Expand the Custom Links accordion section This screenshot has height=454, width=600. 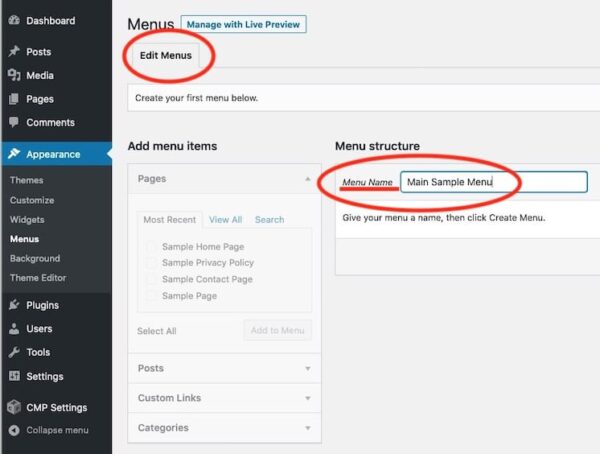[x=225, y=398]
